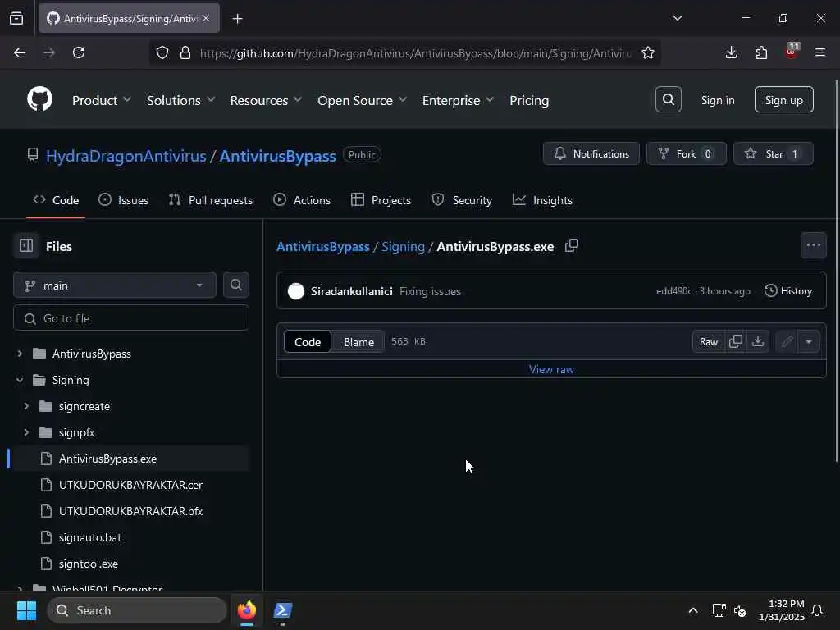The height and width of the screenshot is (630, 840).
Task: Open the Projects tab
Action: coord(381,200)
